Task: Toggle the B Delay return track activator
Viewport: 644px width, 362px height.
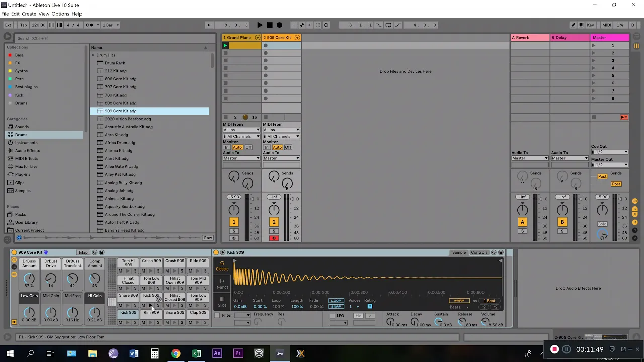Action: click(x=562, y=222)
